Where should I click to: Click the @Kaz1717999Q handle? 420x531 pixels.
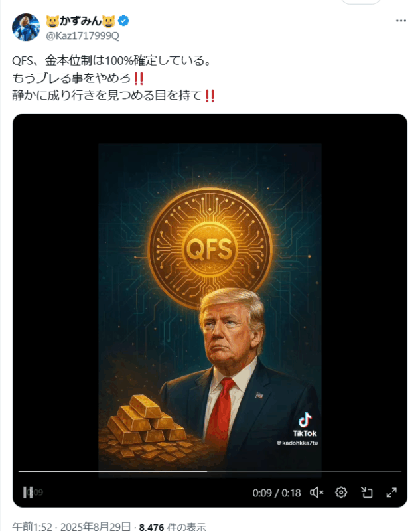82,36
